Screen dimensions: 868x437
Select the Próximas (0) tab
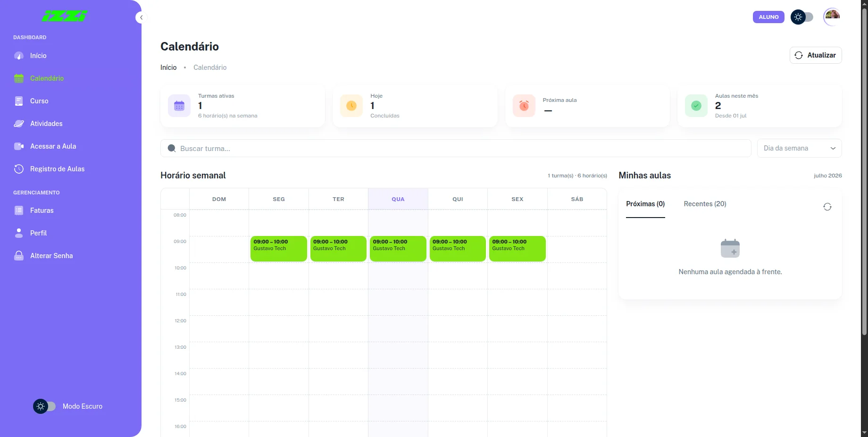click(x=645, y=204)
